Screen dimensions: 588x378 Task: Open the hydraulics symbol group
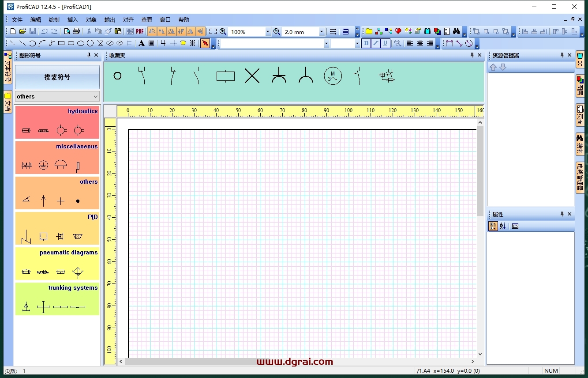coord(57,122)
